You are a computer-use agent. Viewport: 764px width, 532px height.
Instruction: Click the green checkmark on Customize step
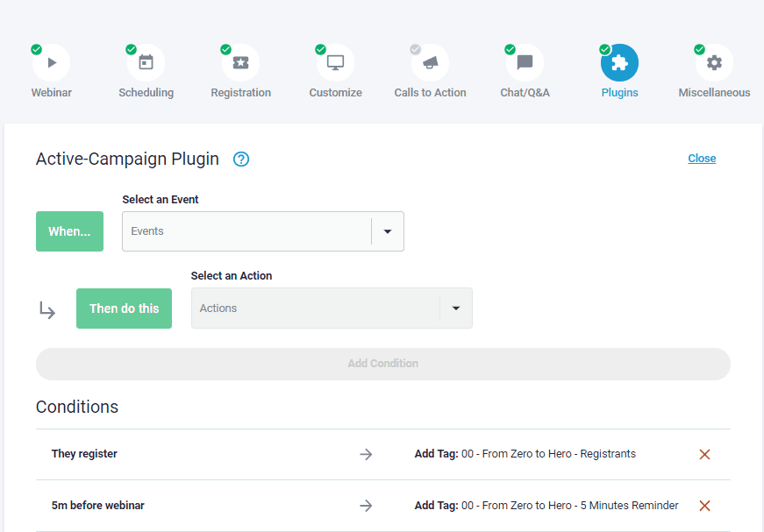coord(321,49)
